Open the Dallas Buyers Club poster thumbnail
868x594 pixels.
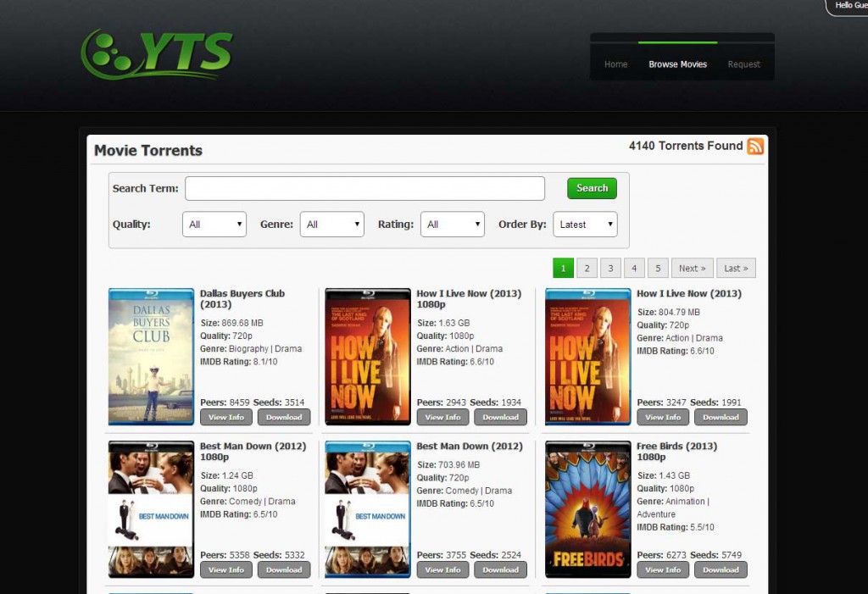pos(151,357)
